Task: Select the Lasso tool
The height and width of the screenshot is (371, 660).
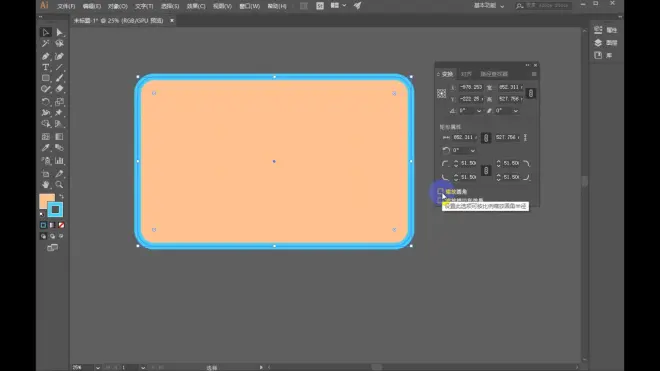Action: tap(59, 43)
